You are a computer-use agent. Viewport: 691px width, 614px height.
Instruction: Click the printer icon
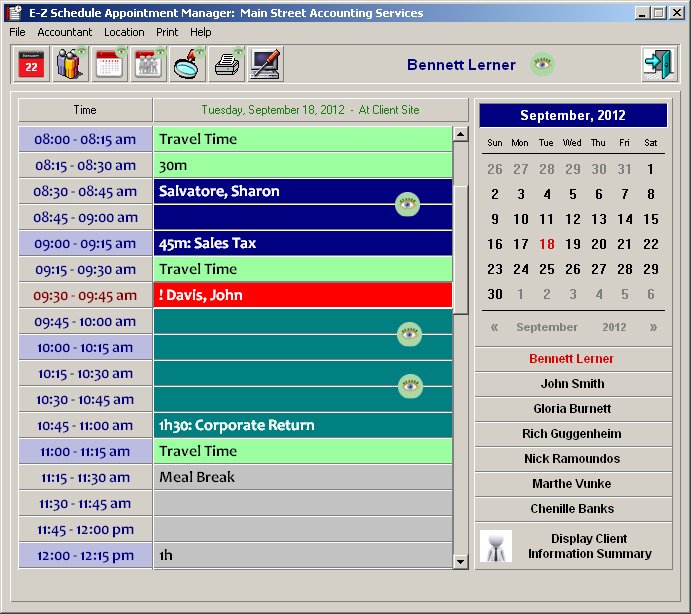coord(227,65)
